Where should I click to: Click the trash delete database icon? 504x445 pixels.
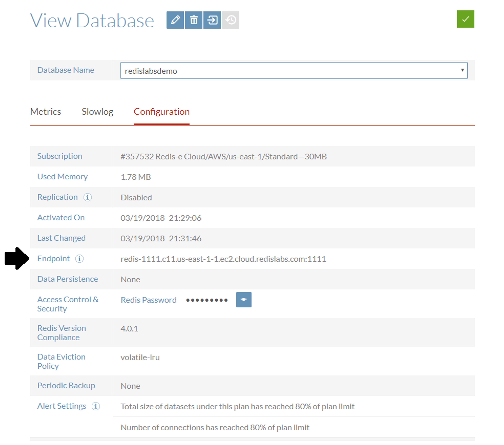tap(194, 20)
